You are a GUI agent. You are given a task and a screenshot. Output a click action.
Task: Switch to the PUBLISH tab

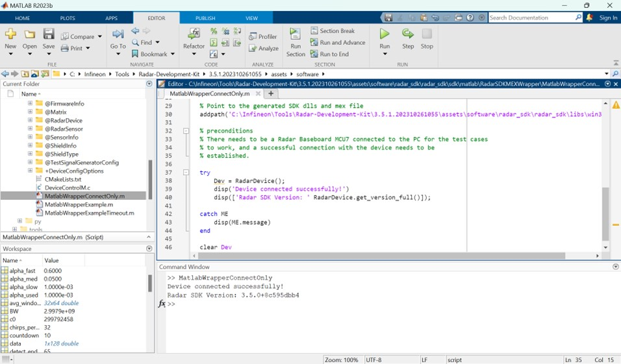coord(205,18)
